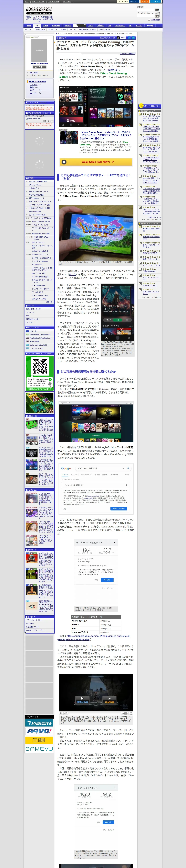Open video on YouTube via logo
The image size is (186, 868).
coord(125,713)
